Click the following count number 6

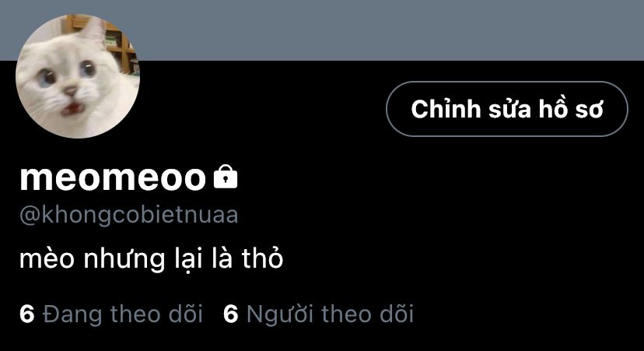(x=26, y=314)
